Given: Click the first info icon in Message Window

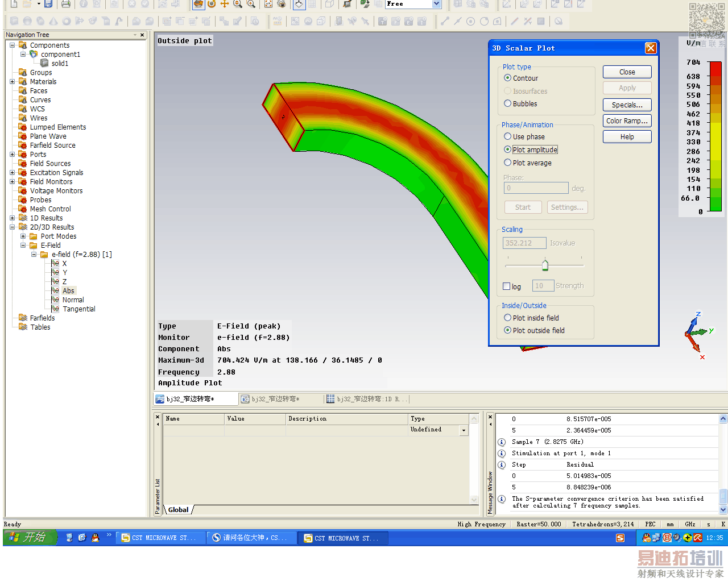Looking at the screenshot, I should tap(502, 442).
